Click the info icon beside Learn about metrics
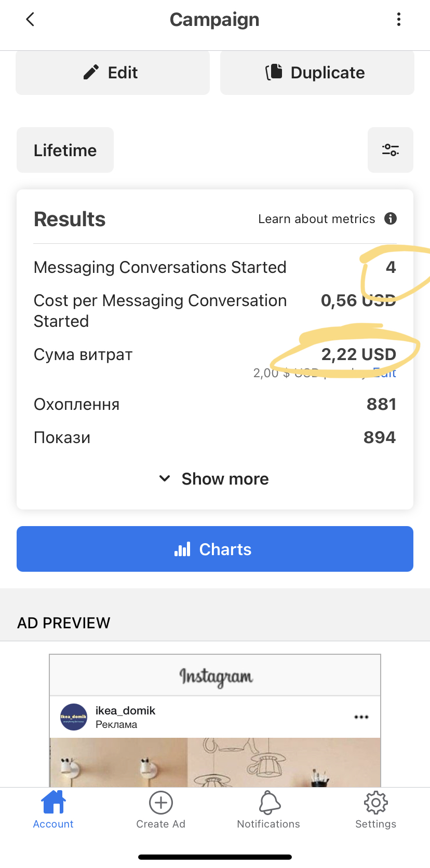Image resolution: width=430 pixels, height=868 pixels. tap(391, 218)
